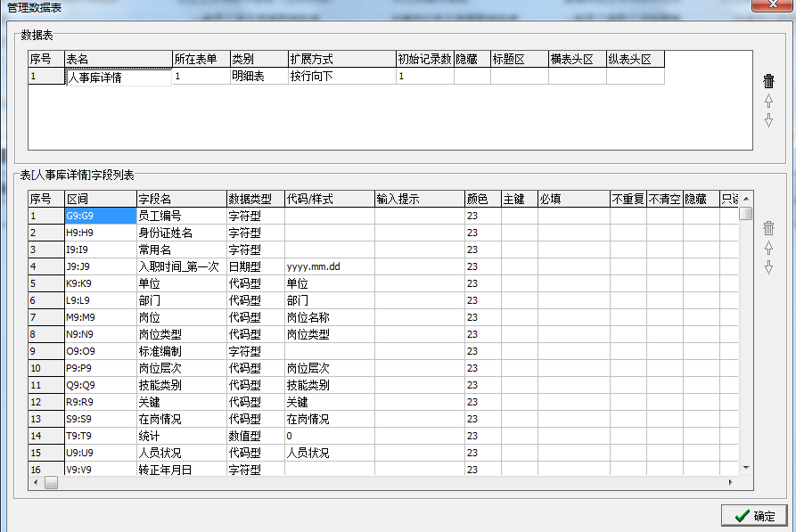Viewport: 796px width, 532px height.
Task: Select the S9:S9 range cell
Action: [x=101, y=419]
